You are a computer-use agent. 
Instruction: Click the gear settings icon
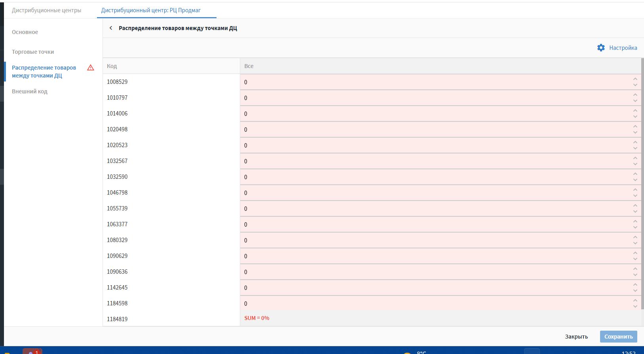click(x=601, y=48)
